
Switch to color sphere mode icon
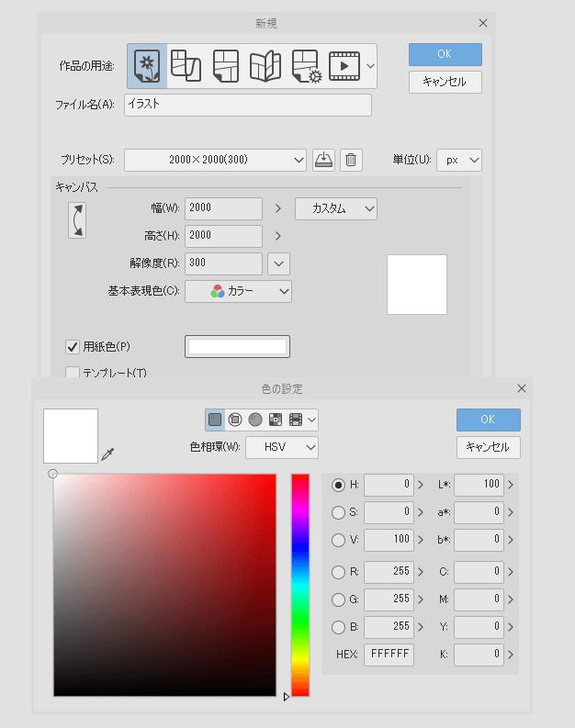tap(255, 420)
